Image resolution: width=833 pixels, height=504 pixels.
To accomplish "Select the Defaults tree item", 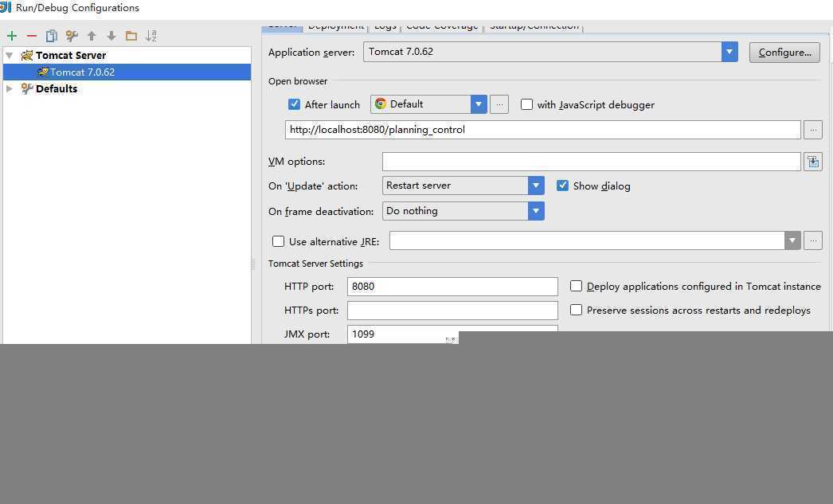I will tap(57, 88).
